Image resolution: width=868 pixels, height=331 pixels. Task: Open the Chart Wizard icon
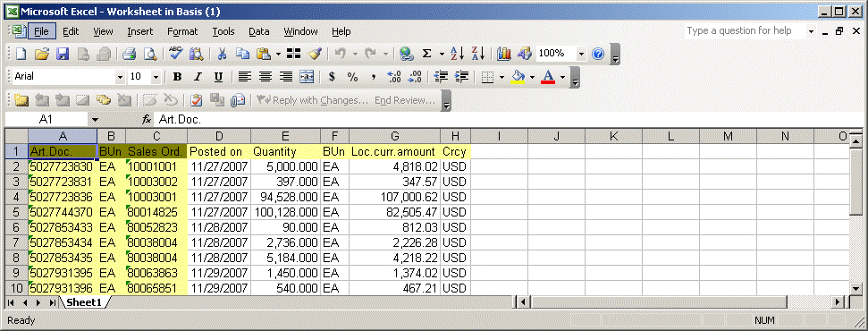pyautogui.click(x=504, y=54)
